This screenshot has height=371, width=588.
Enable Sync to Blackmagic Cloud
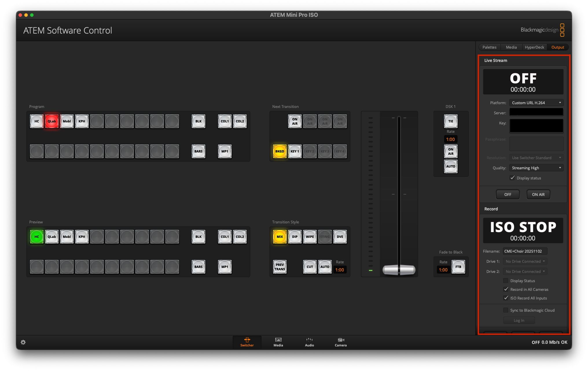pyautogui.click(x=506, y=310)
